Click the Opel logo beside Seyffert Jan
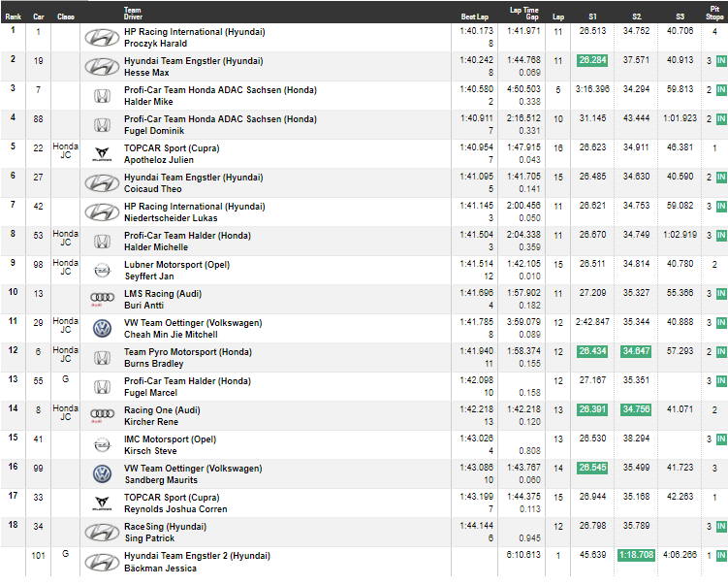 pyautogui.click(x=102, y=271)
